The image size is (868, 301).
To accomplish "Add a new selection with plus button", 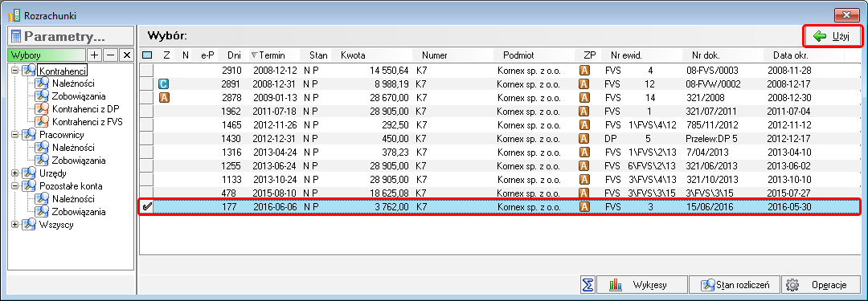I will (95, 55).
